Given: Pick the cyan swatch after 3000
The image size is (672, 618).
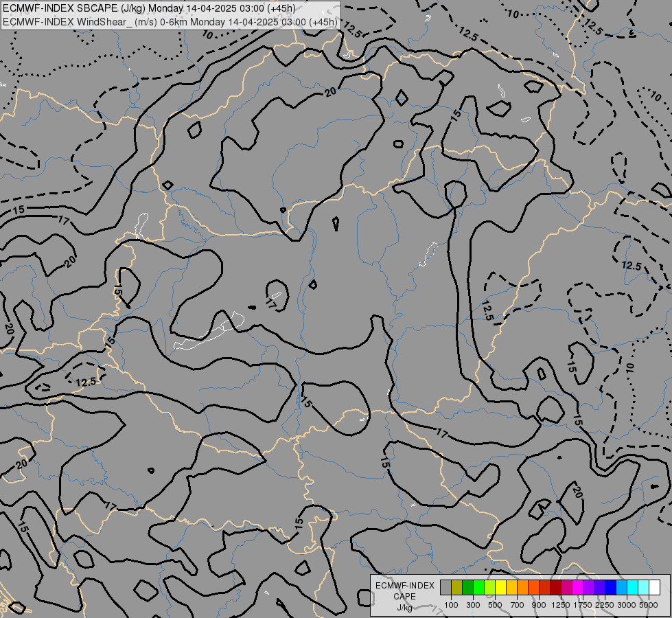Looking at the screenshot, I should pyautogui.click(x=633, y=588).
